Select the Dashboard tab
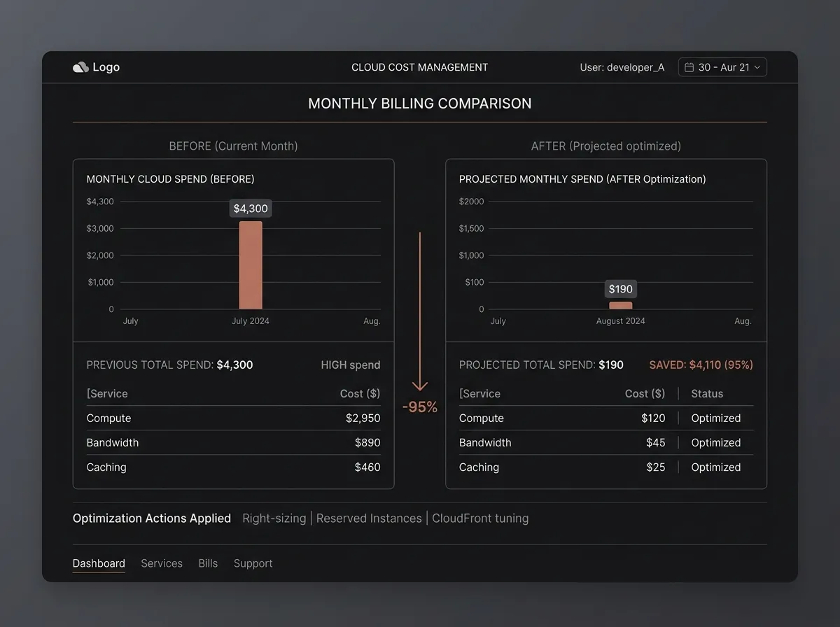This screenshot has height=627, width=840. (99, 563)
